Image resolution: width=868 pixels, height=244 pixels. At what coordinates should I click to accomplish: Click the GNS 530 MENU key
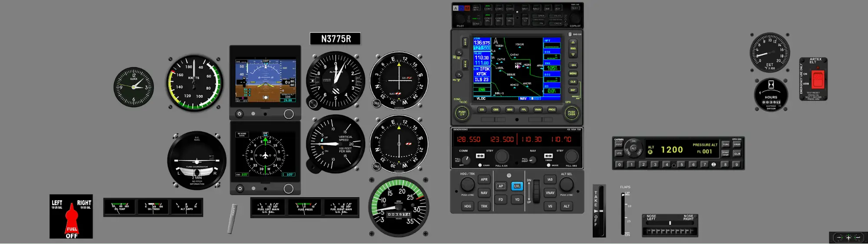[x=573, y=74]
